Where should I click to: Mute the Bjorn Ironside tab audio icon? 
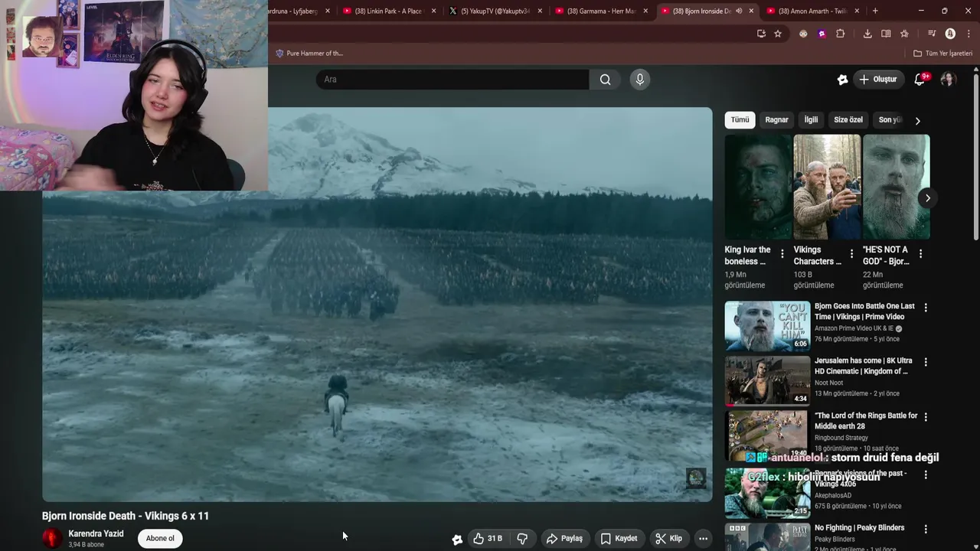738,11
